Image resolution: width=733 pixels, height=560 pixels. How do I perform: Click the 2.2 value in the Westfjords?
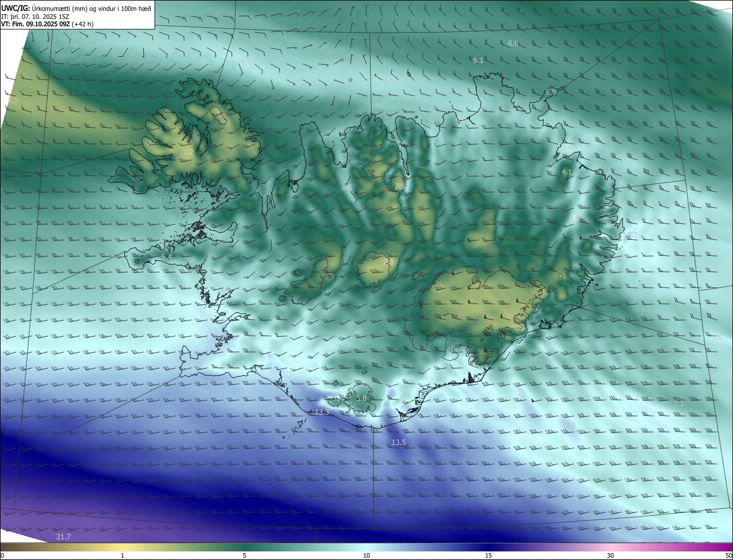(x=188, y=152)
